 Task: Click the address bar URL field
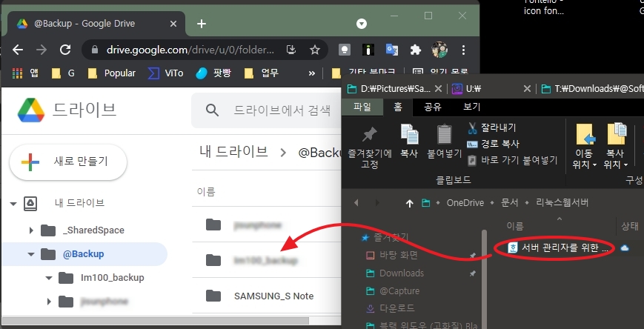pos(190,50)
